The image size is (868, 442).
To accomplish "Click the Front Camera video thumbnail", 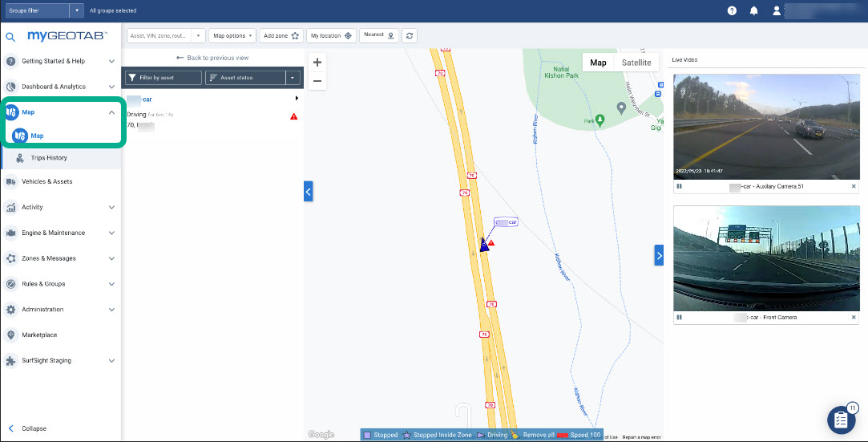I will (766, 258).
